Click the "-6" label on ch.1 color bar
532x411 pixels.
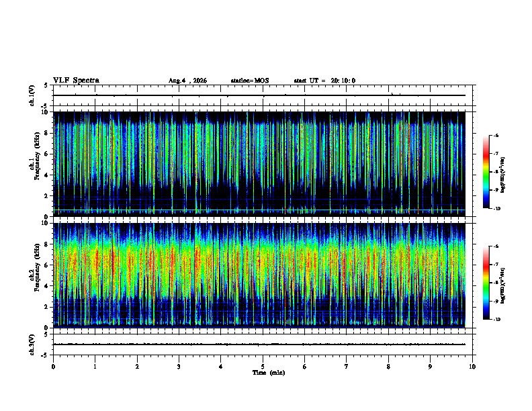496,135
